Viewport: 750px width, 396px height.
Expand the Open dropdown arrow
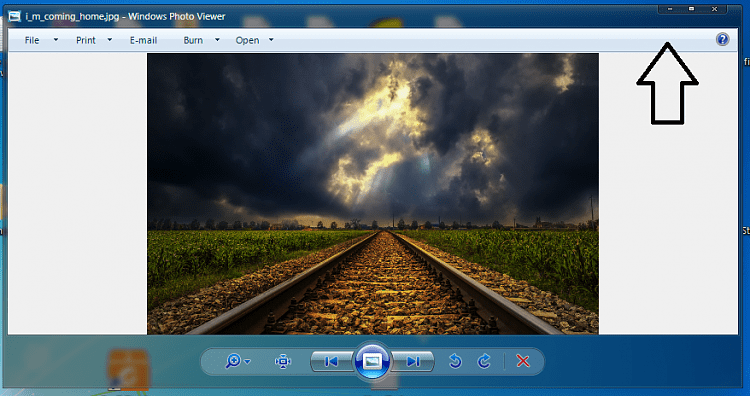click(271, 40)
